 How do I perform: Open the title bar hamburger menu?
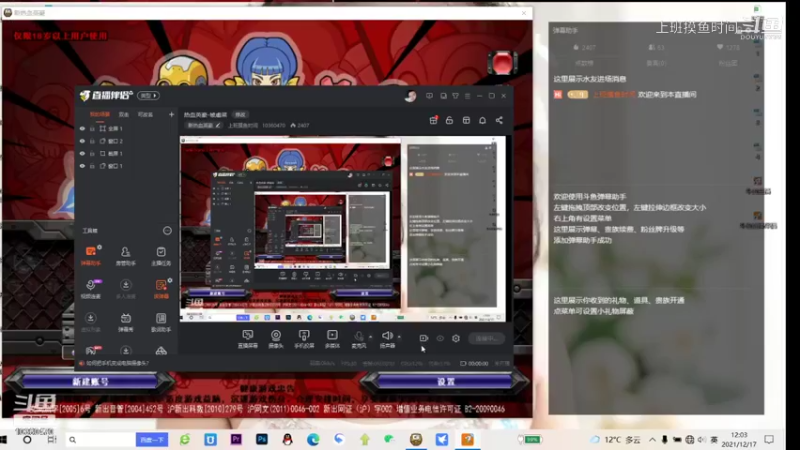pos(467,96)
